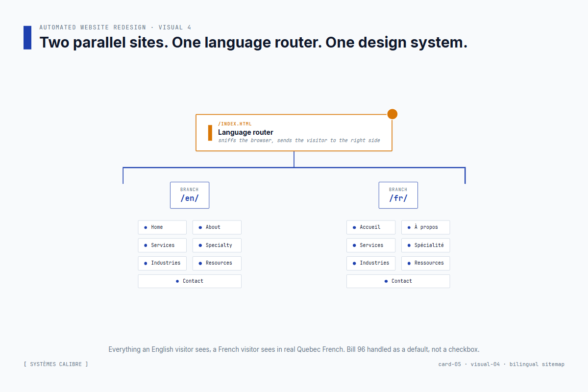Select the About navigation item
Screen dimensions: 588x392
217,227
